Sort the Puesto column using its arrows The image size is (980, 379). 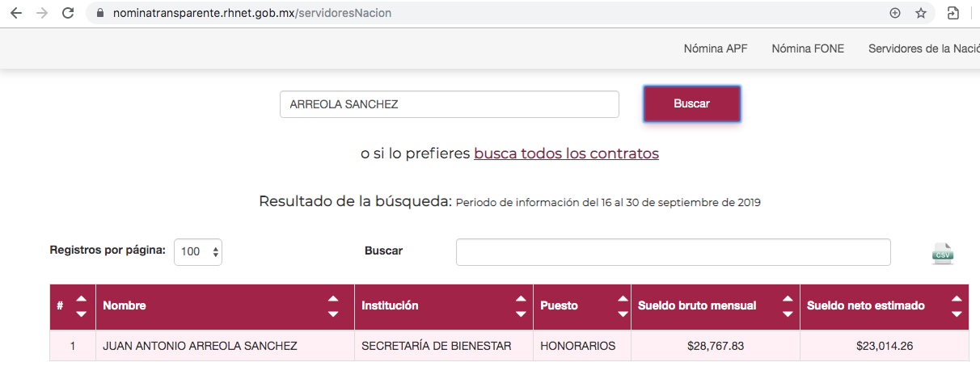coord(623,306)
